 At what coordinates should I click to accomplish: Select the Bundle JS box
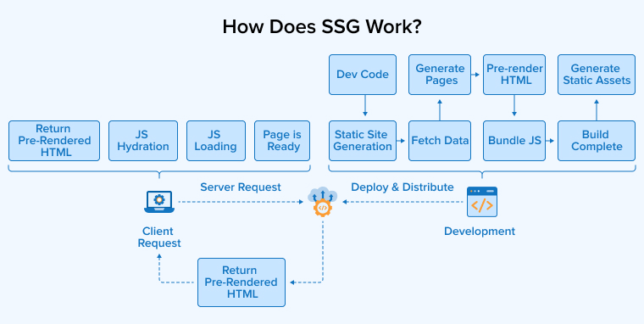[x=514, y=141]
